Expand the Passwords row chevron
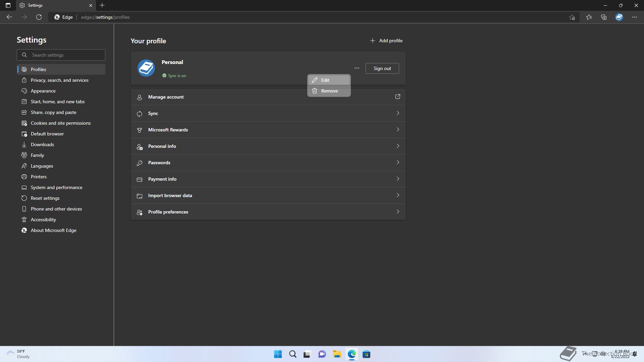Image resolution: width=644 pixels, height=362 pixels. click(x=398, y=163)
